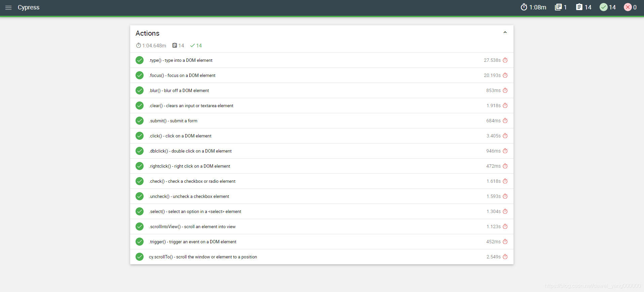644x292 pixels.
Task: Click the green pass icon for .check() test
Action: coord(140,181)
